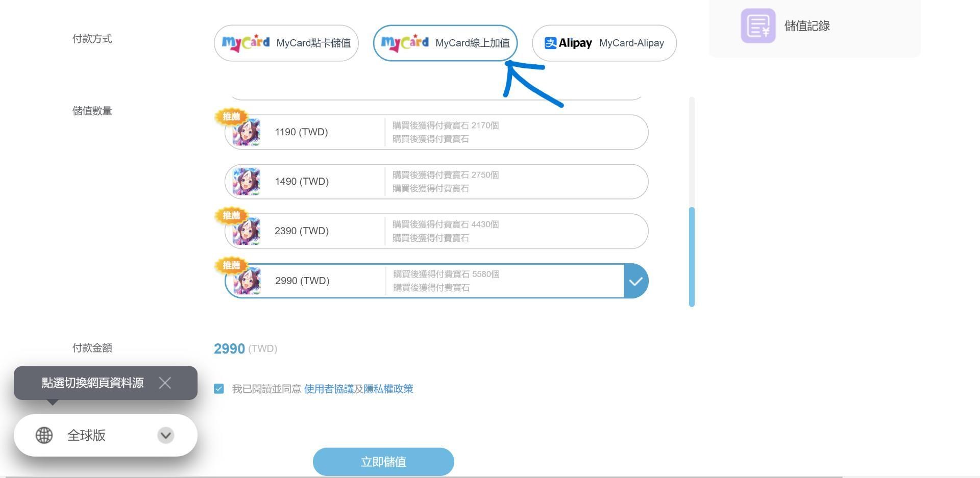
Task: Click the 推薦 badge on 2990 TWD option
Action: (x=231, y=265)
